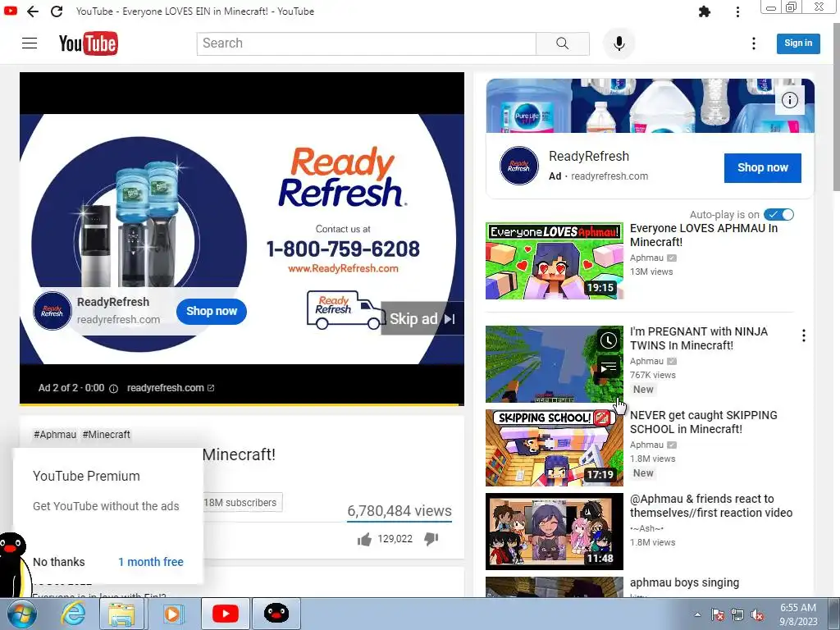Add NINJA TWINS video to Watch later clock icon
840x630 pixels.
click(608, 340)
